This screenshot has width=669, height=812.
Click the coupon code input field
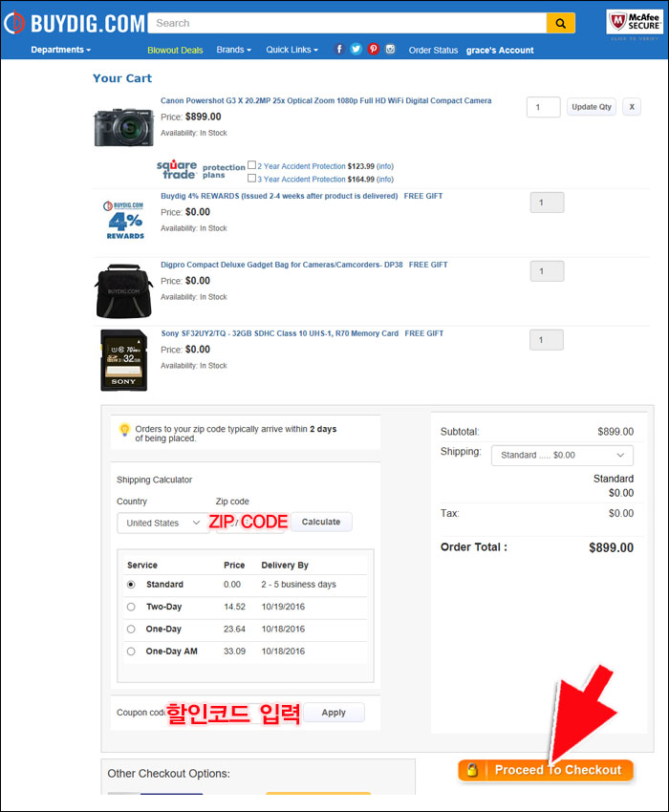coord(234,713)
